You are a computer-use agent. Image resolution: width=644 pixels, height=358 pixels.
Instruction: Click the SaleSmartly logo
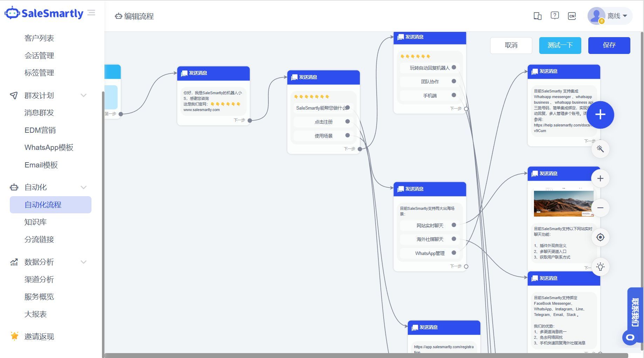(x=44, y=13)
